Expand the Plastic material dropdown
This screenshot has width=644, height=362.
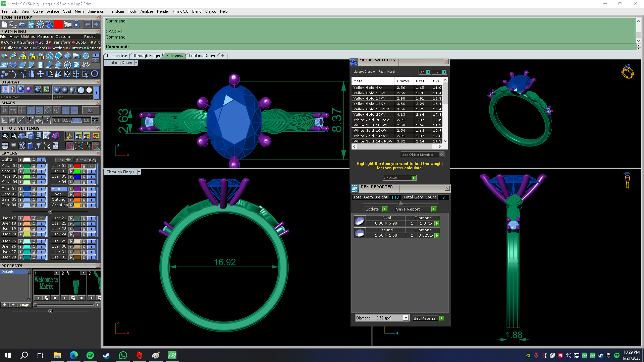(72, 97)
